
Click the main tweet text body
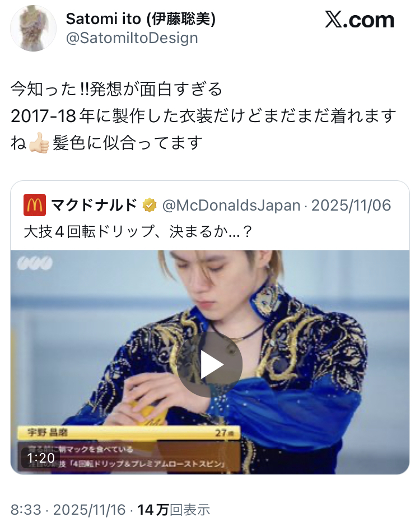pyautogui.click(x=203, y=116)
